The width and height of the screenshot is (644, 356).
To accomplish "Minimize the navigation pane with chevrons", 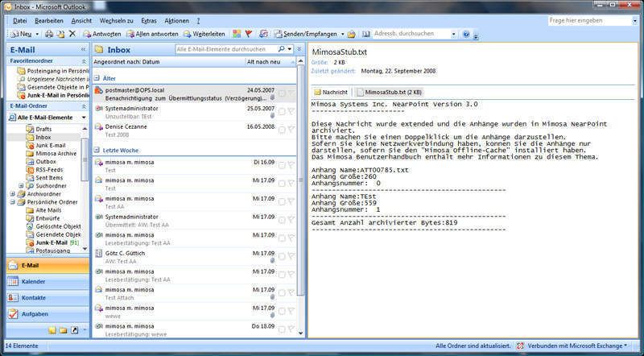I will 84,49.
